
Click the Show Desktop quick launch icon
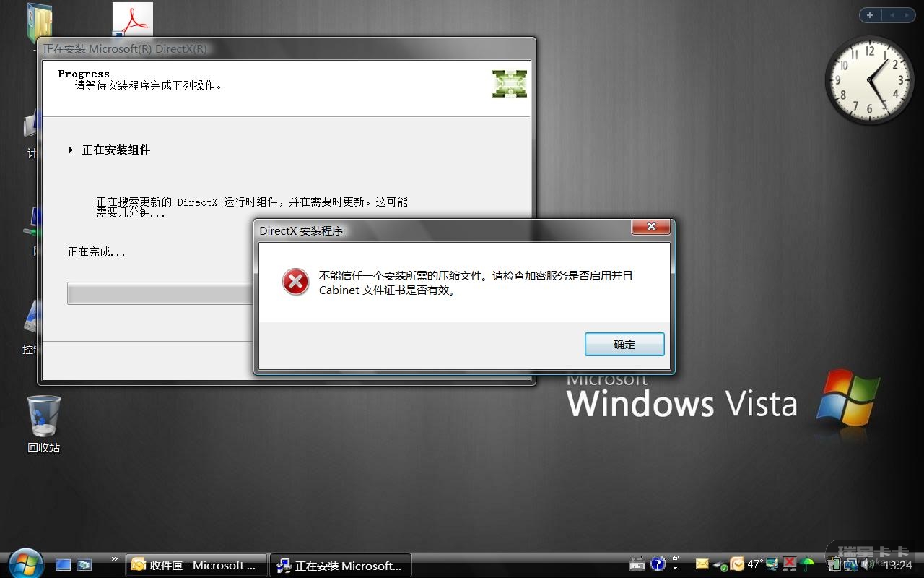point(64,565)
